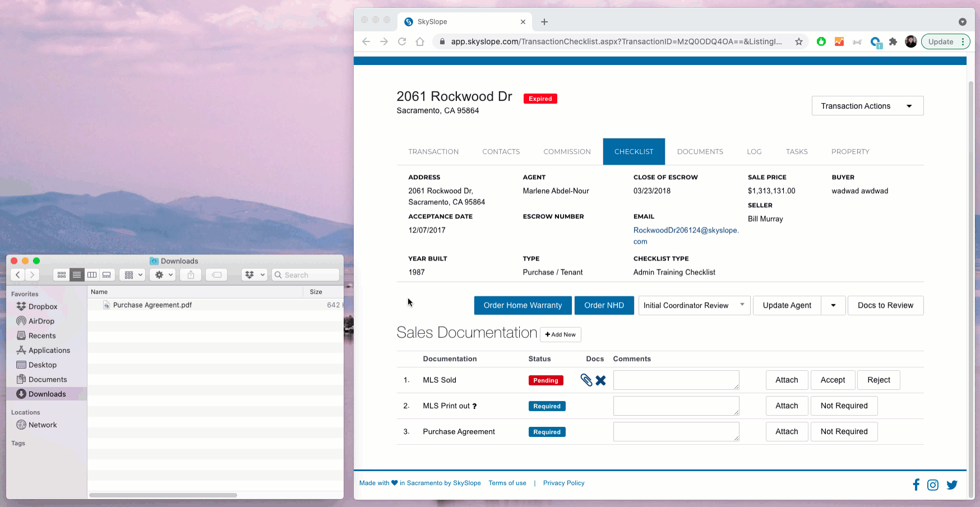
Task: Open the Transaction Actions dropdown
Action: (x=867, y=106)
